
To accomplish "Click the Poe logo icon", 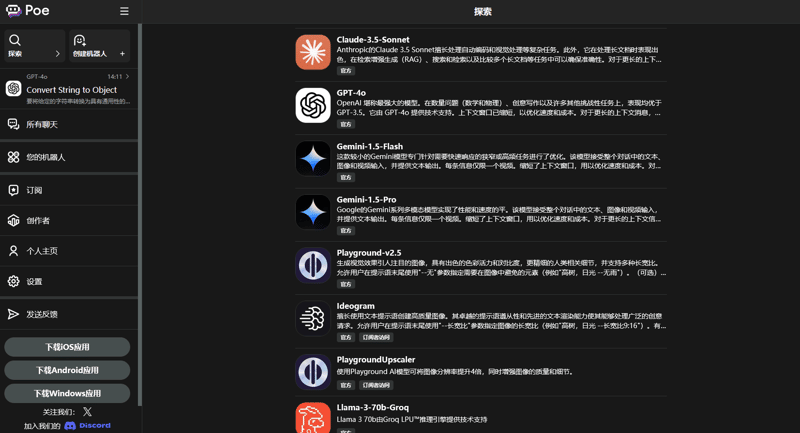I will tap(14, 11).
